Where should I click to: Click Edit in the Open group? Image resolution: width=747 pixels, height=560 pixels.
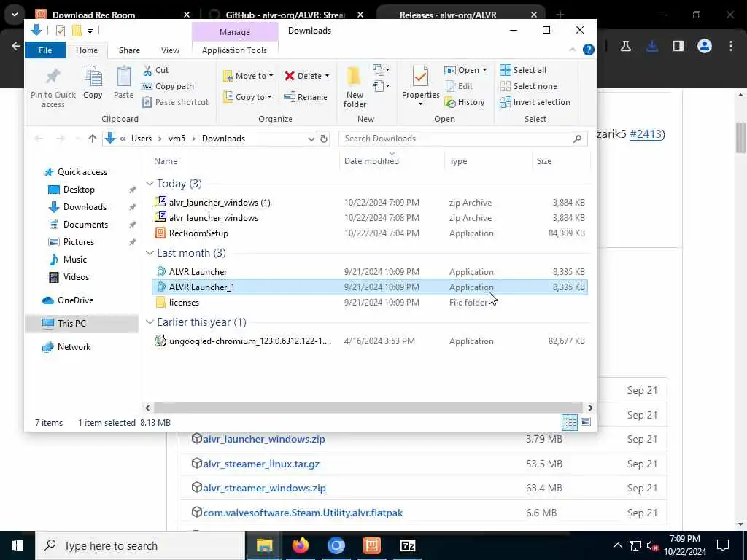click(x=459, y=86)
